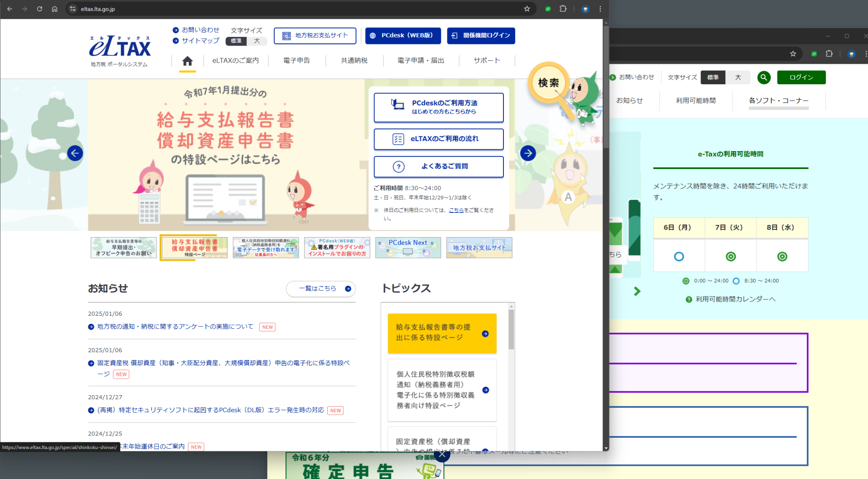Screen dimensions: 868x479
Task: Select PCdesk Next thumbnail
Action: coord(408,248)
